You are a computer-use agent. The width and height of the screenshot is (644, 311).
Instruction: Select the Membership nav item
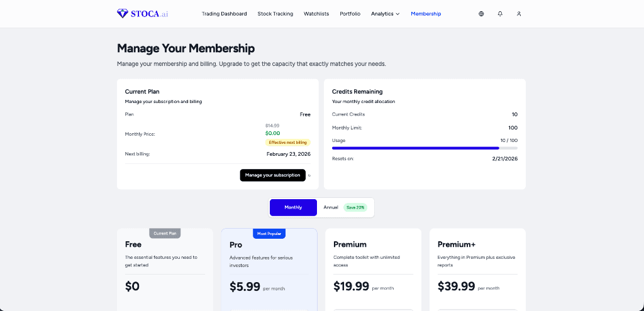coord(426,14)
